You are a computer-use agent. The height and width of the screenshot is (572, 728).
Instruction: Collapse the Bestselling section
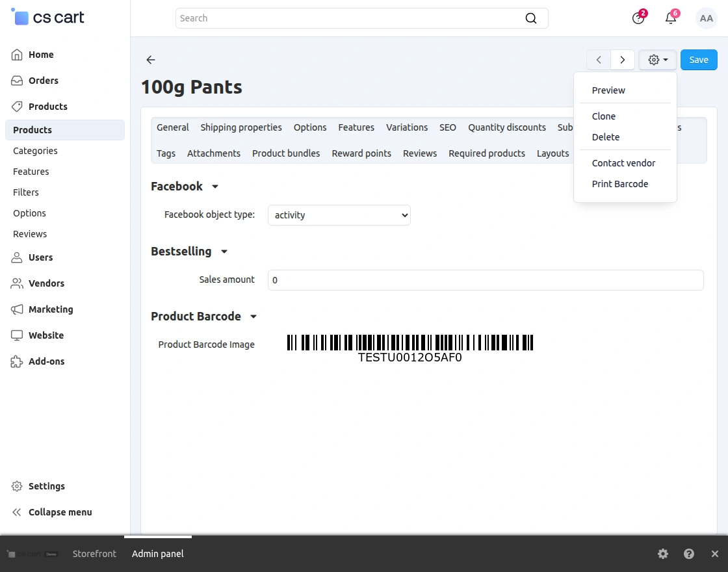coord(189,252)
